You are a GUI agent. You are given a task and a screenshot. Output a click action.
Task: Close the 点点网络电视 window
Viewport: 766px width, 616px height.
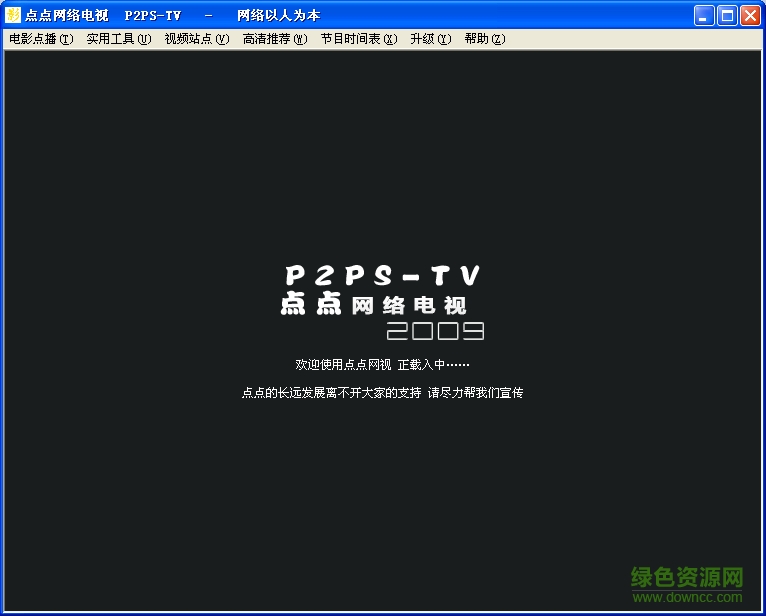750,15
